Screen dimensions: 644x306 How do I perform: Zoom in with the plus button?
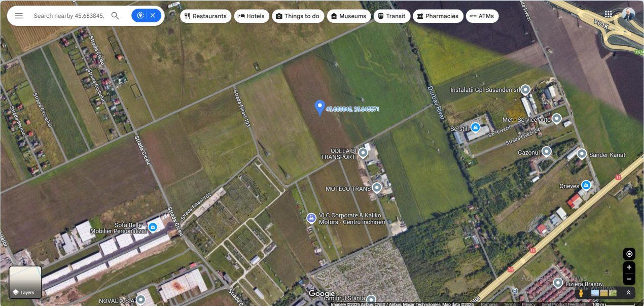tap(629, 267)
